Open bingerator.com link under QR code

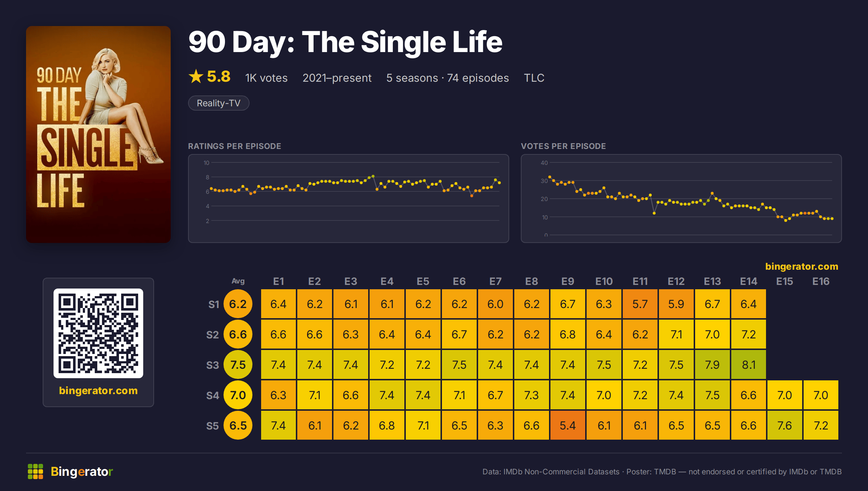pos(98,390)
